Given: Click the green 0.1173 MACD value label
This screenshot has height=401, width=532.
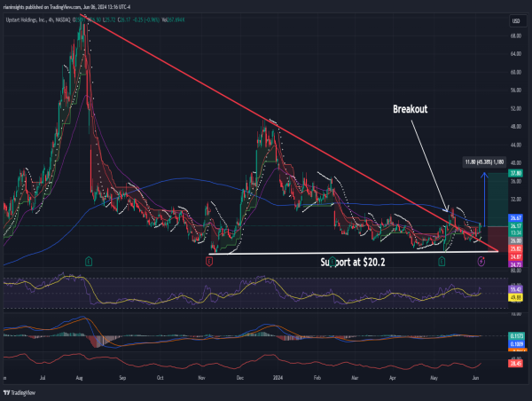Looking at the screenshot, I should coord(517,336).
